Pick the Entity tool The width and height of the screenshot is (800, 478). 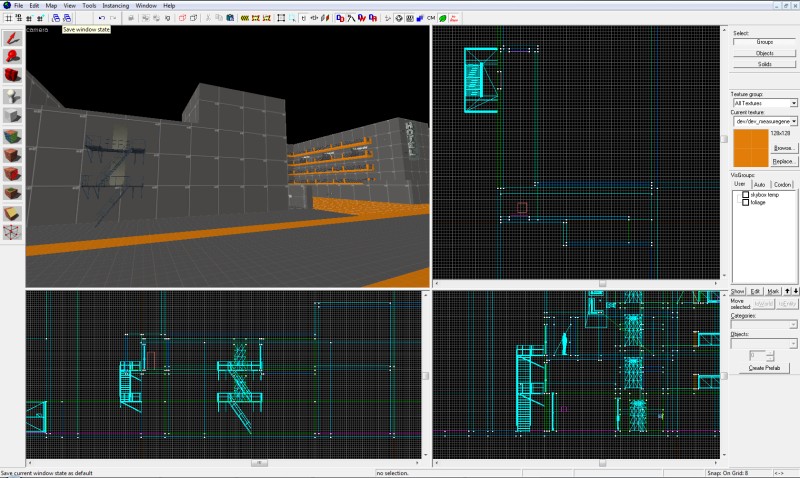click(x=12, y=95)
